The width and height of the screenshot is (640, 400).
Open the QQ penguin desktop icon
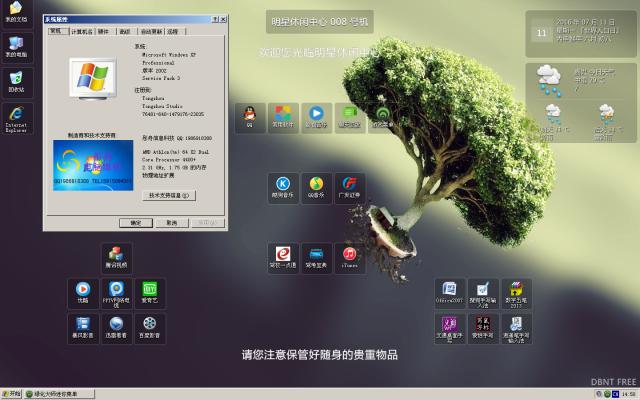click(x=249, y=114)
